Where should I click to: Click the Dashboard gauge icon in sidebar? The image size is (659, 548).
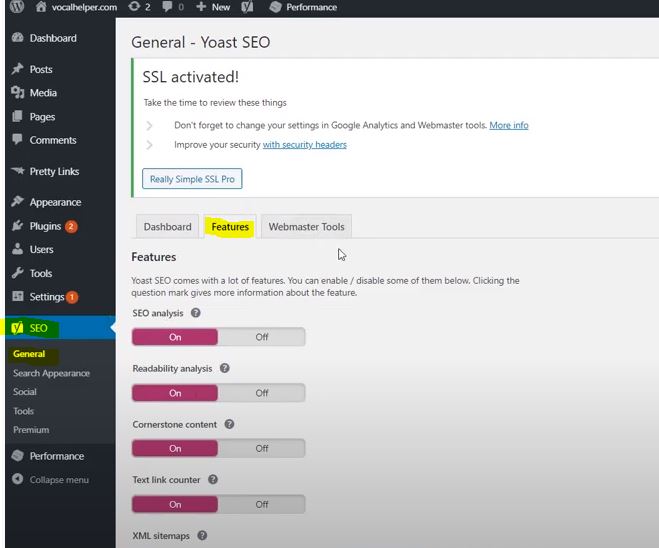click(18, 38)
